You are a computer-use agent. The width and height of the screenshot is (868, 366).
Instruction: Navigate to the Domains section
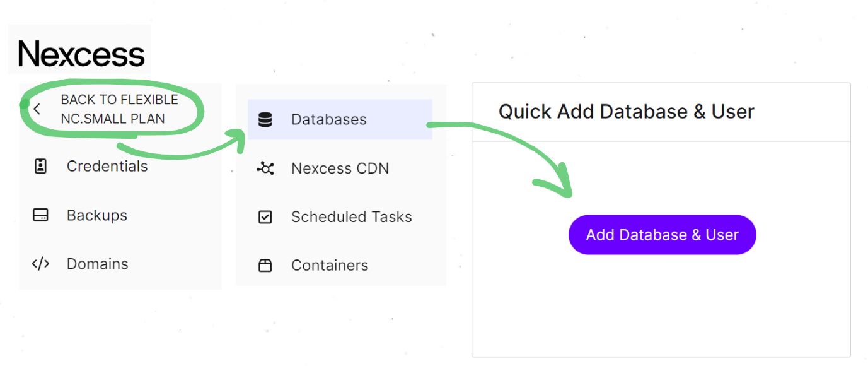coord(96,263)
